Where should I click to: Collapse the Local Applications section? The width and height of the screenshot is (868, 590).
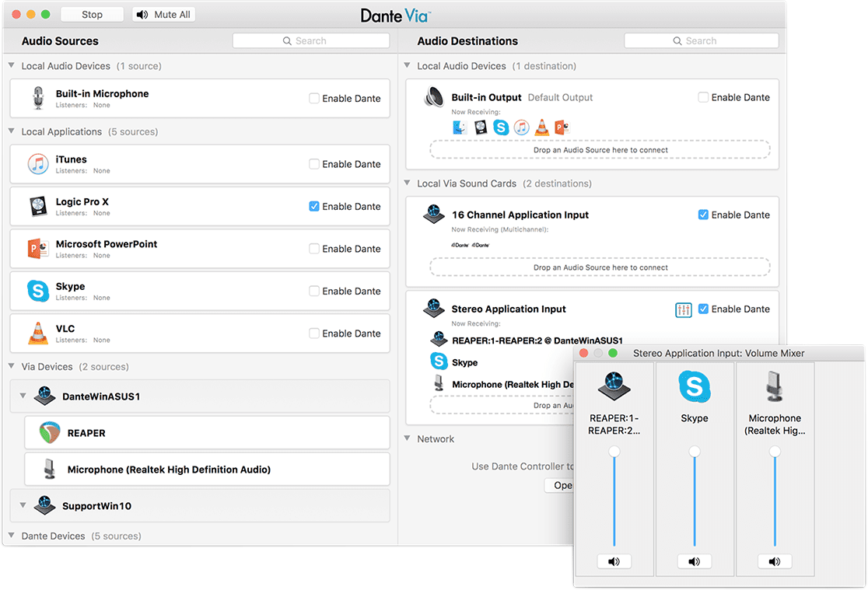point(11,131)
